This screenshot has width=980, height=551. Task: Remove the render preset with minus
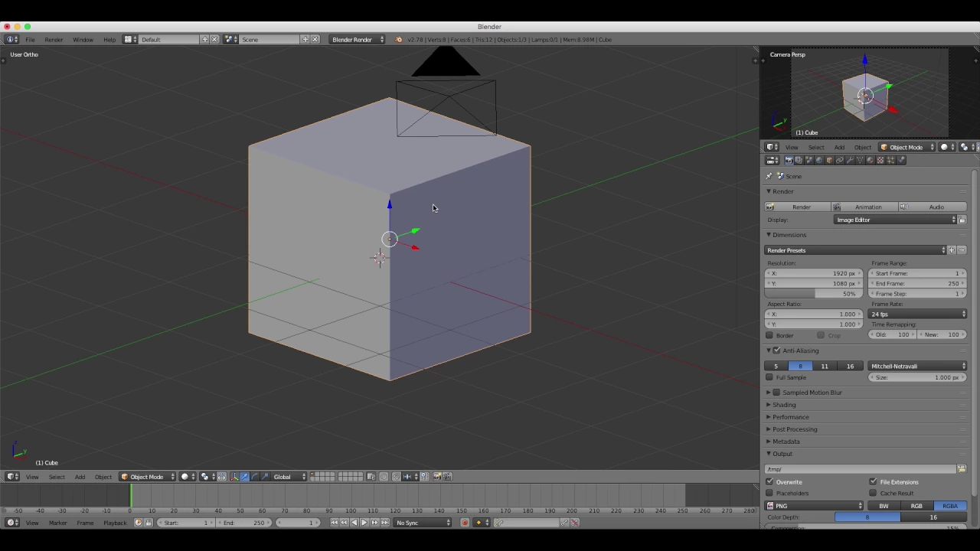(x=962, y=250)
